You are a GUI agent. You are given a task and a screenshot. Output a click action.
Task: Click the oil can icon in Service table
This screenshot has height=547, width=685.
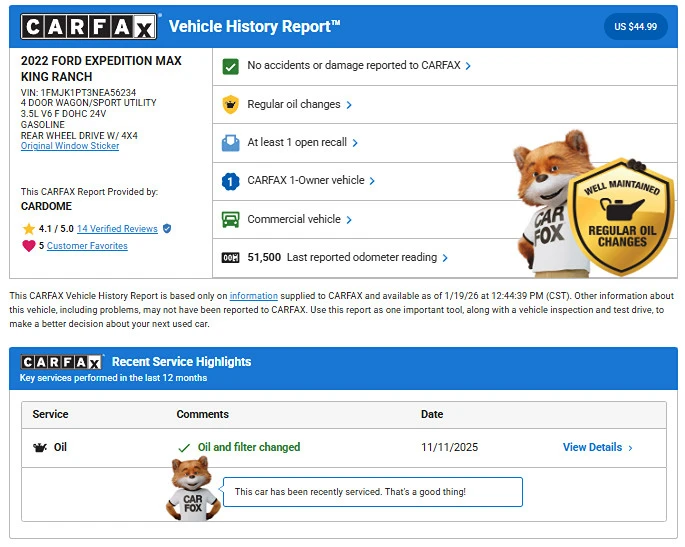pyautogui.click(x=40, y=447)
